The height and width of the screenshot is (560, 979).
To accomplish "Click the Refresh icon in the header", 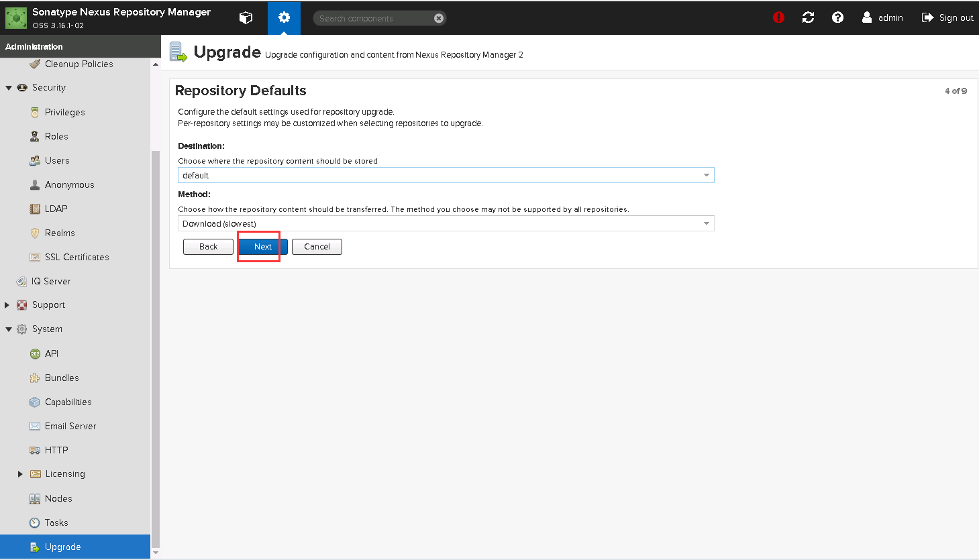I will pyautogui.click(x=808, y=18).
